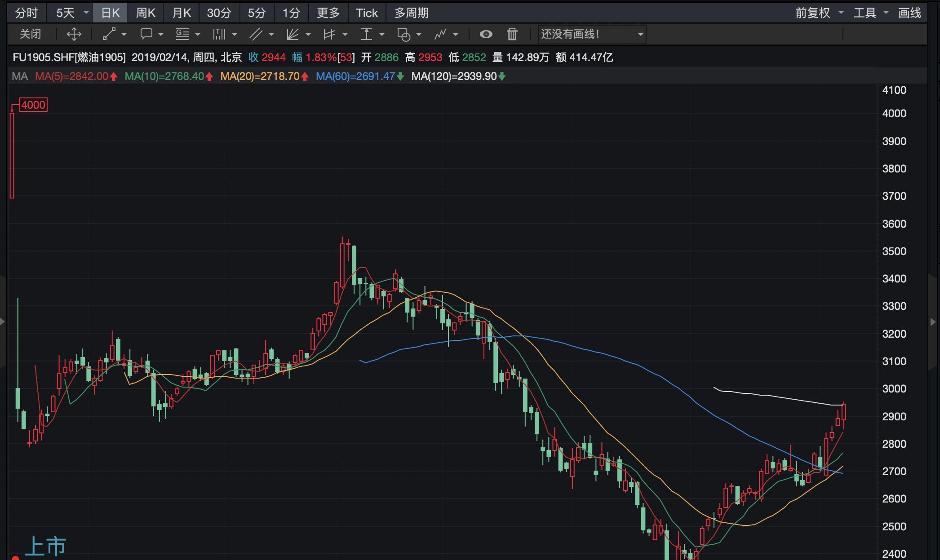940x560 pixels.
Task: Click the 3500 price axis label
Action: pyautogui.click(x=894, y=251)
